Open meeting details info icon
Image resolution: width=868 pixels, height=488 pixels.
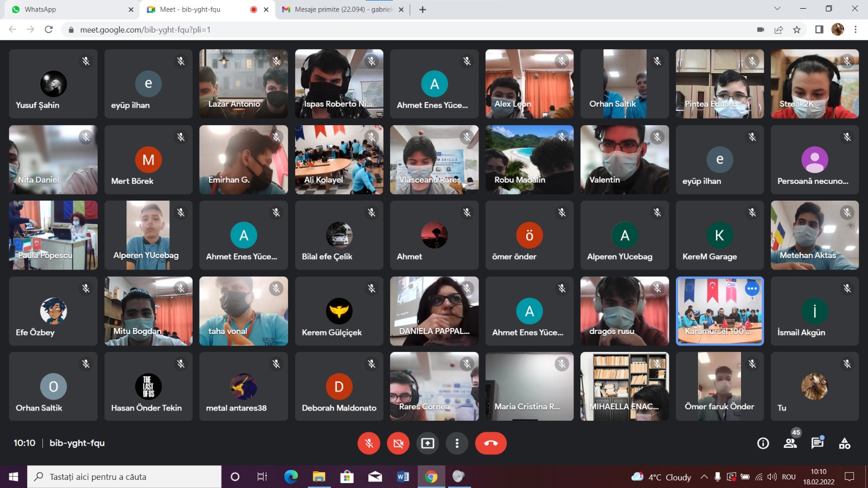click(x=763, y=444)
